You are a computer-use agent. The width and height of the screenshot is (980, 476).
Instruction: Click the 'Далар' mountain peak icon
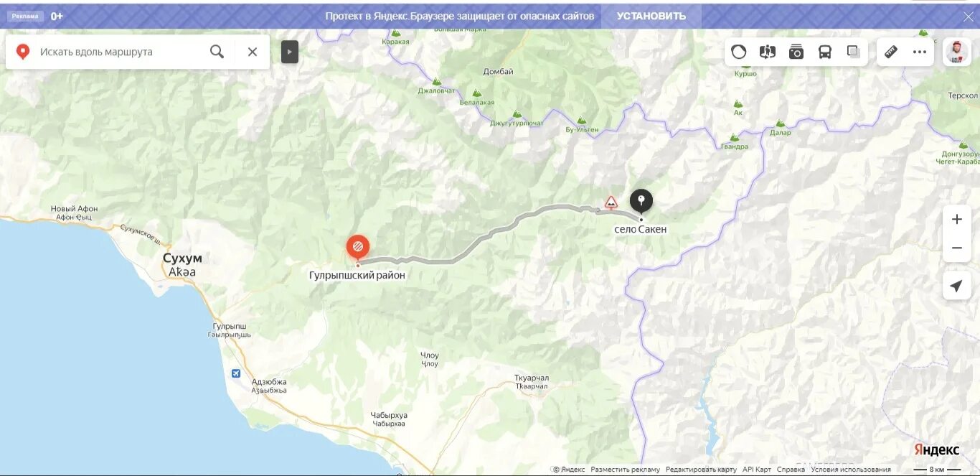(x=780, y=123)
